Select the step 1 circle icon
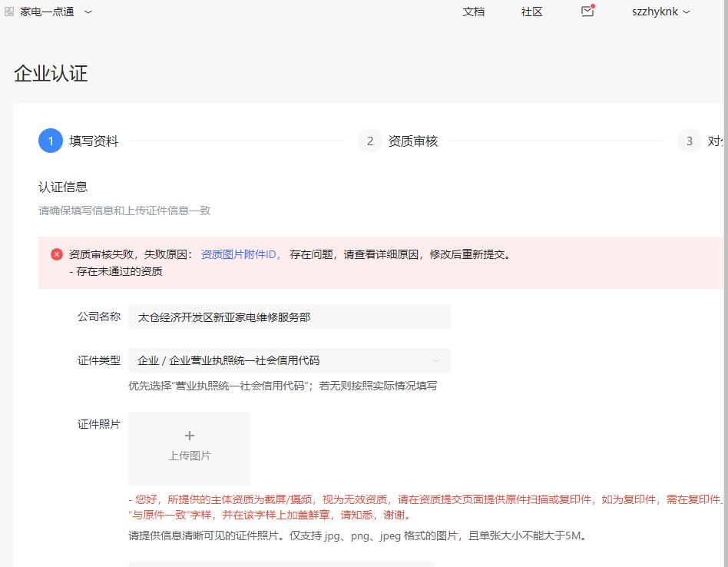The image size is (728, 567). pos(51,141)
